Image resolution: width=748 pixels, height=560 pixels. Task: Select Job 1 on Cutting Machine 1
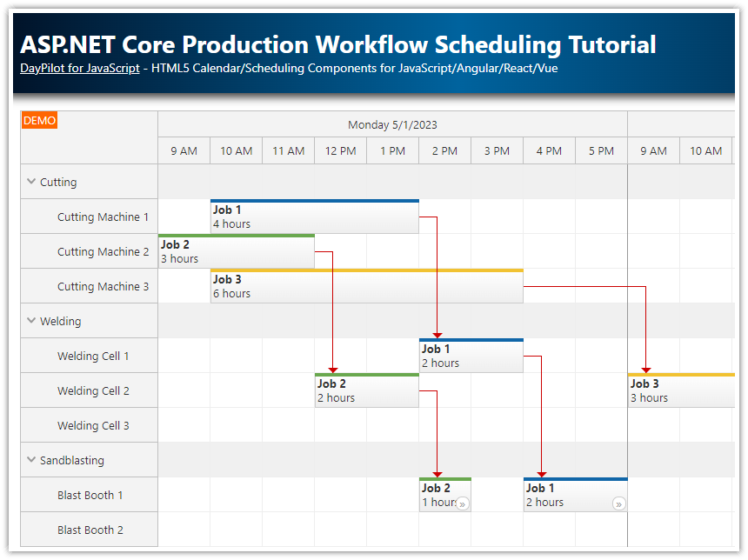coord(314,217)
